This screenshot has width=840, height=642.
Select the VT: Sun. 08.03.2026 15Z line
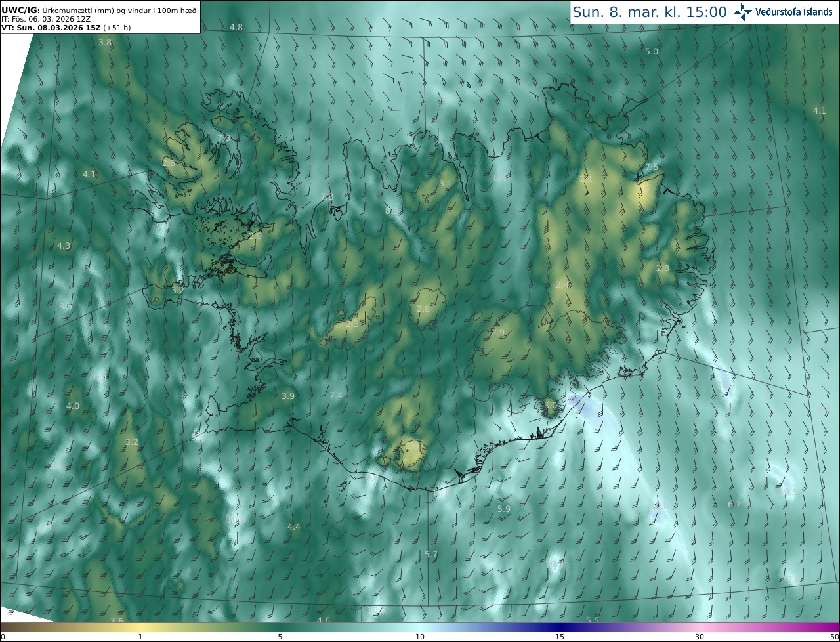[x=66, y=28]
